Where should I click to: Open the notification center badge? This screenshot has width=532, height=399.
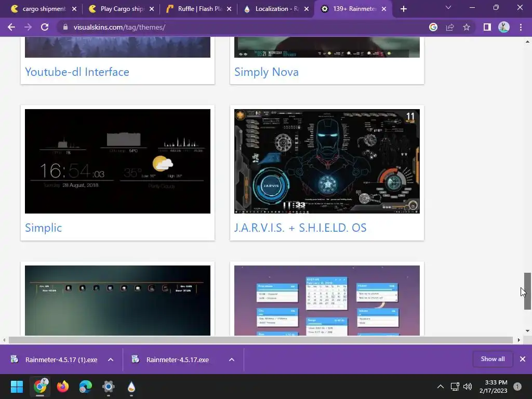coord(517,387)
